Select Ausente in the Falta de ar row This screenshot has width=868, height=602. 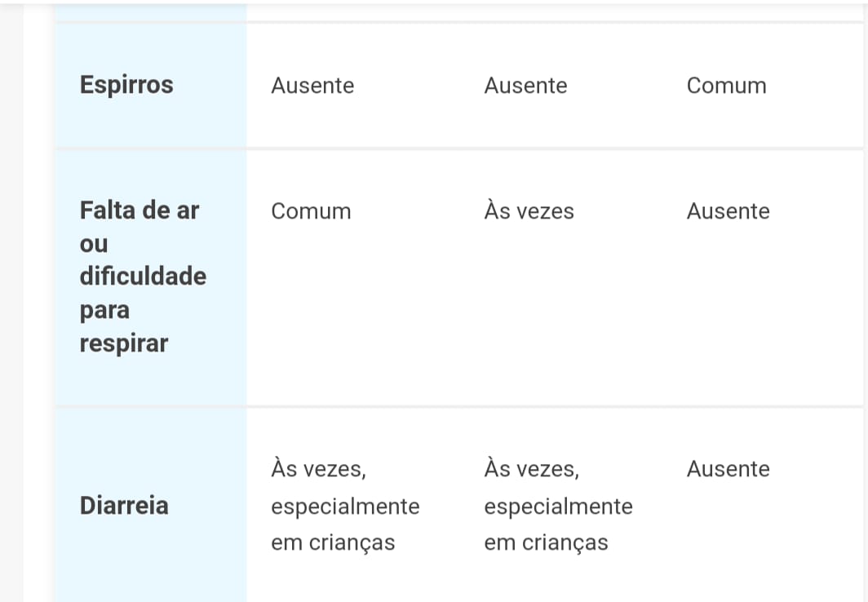pos(728,211)
